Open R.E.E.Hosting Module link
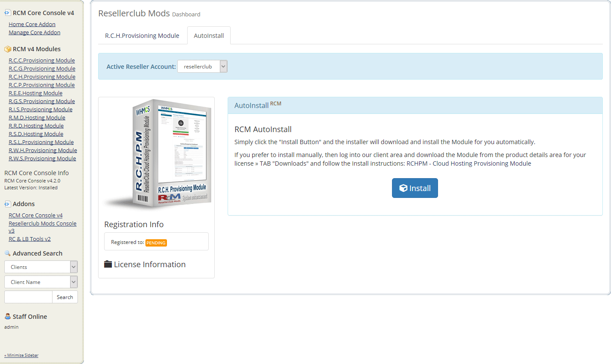Viewport: 611px width, 364px height. pyautogui.click(x=35, y=93)
